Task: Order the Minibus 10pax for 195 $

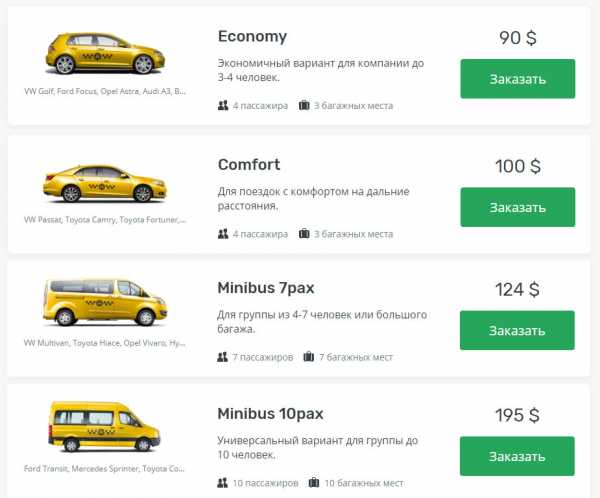Action: tap(517, 456)
